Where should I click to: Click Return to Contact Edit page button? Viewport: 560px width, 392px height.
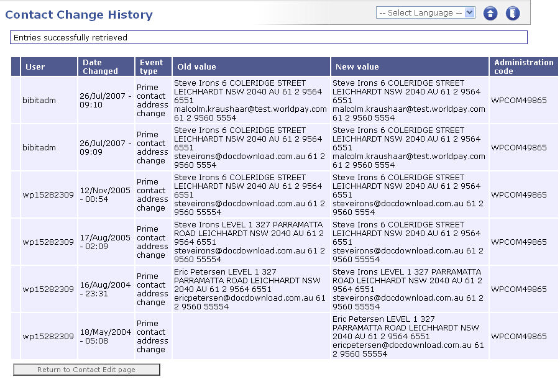coord(86,370)
